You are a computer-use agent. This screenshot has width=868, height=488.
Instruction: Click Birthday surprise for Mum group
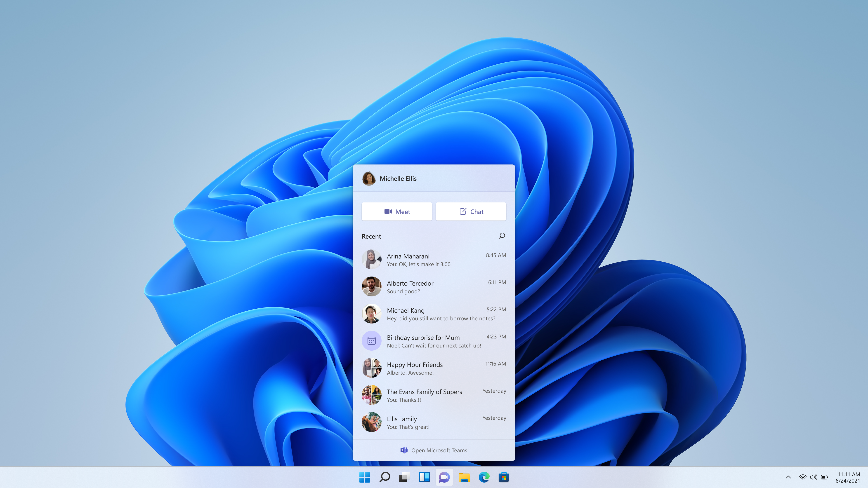[x=434, y=341]
